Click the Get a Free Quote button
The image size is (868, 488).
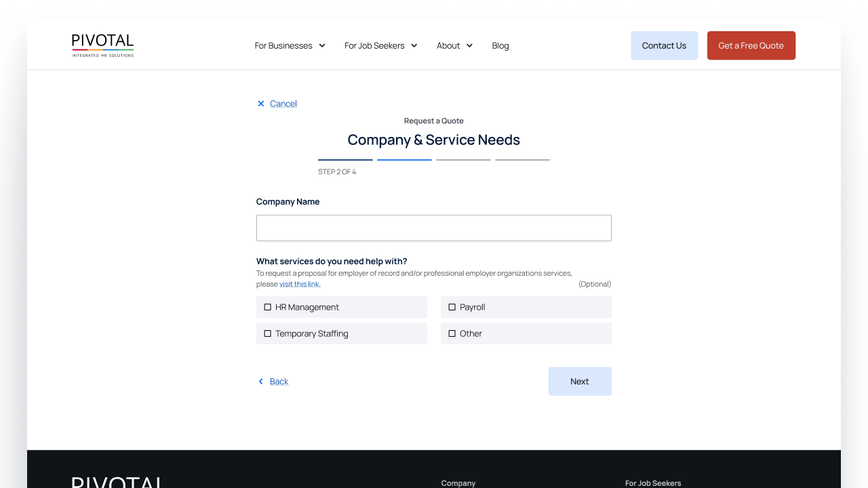click(x=751, y=45)
